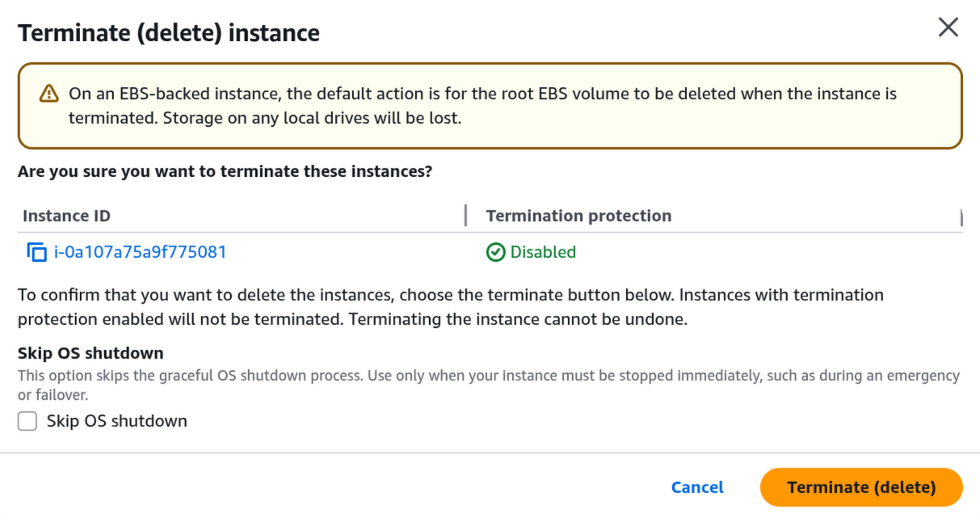
Task: Click the Instance ID column header
Action: [65, 216]
